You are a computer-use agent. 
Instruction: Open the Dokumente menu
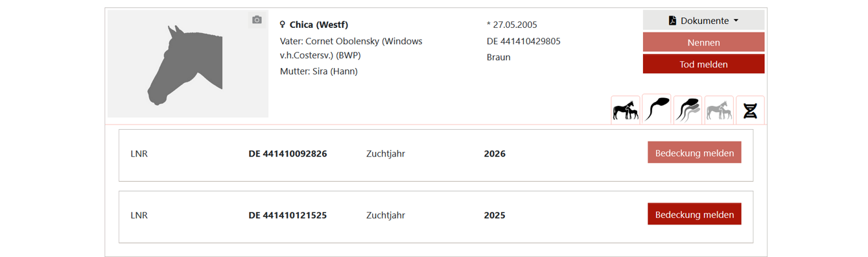[703, 20]
